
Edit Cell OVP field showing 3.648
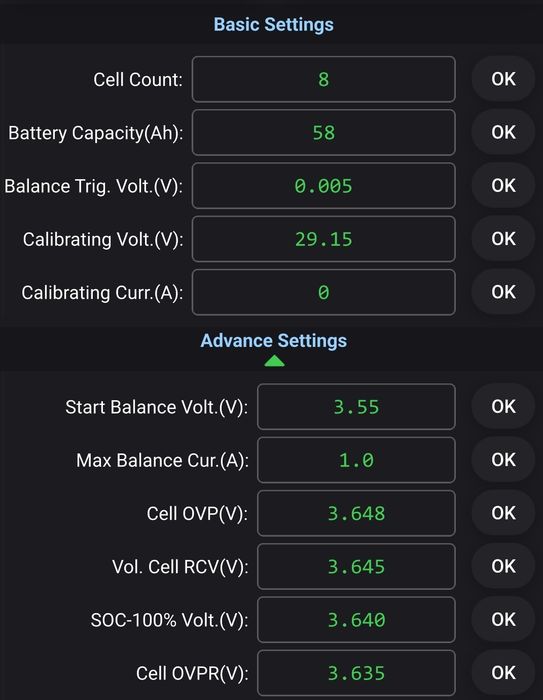(356, 513)
